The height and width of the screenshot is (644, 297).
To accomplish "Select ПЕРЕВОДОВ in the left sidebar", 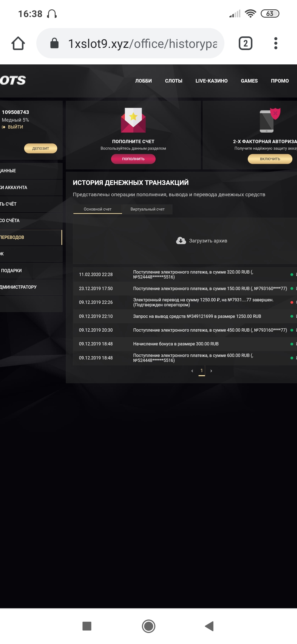I will coord(16,237).
